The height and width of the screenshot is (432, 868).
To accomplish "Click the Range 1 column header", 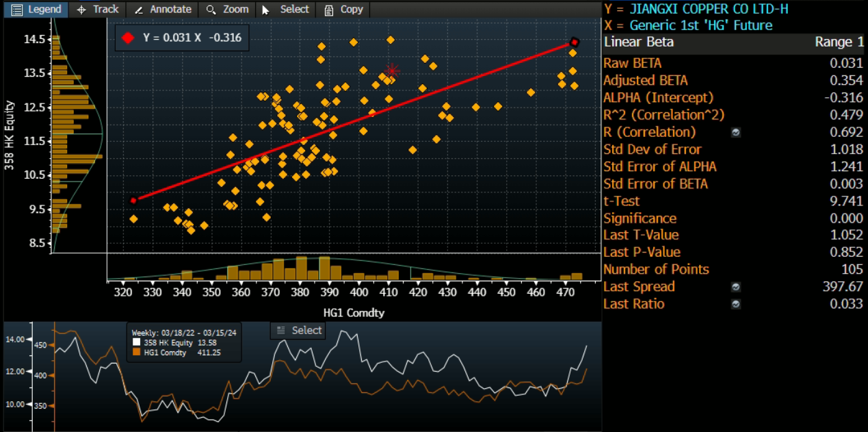I will 839,42.
